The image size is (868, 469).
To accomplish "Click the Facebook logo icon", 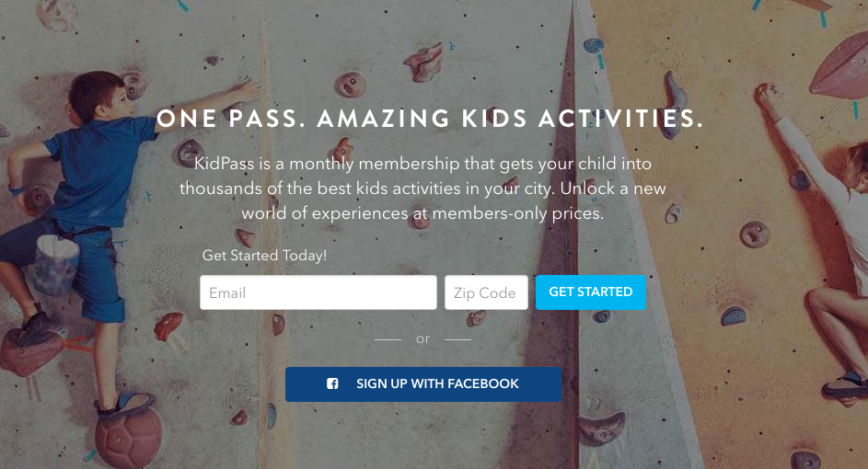I will (x=332, y=384).
